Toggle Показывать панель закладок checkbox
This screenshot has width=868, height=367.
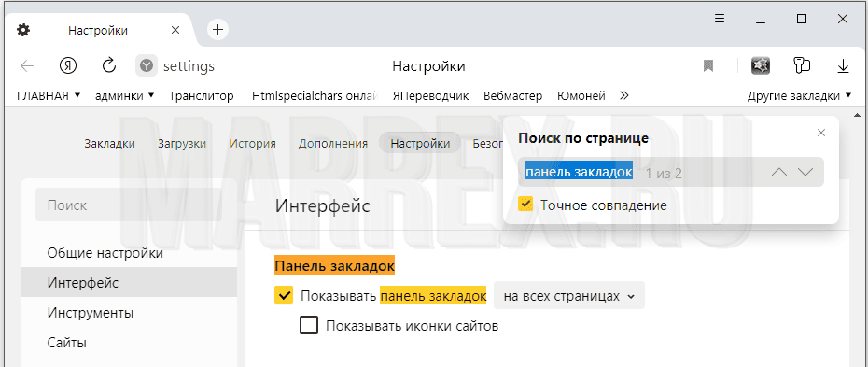click(x=284, y=296)
